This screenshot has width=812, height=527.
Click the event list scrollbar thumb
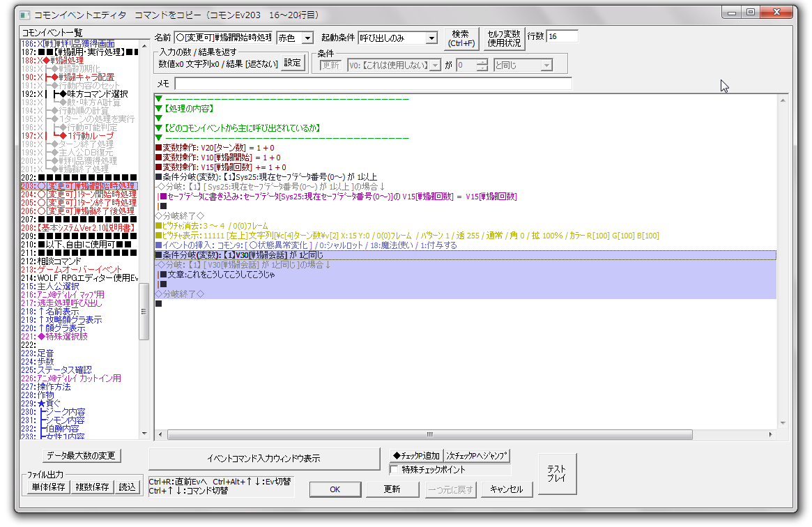coord(144,311)
